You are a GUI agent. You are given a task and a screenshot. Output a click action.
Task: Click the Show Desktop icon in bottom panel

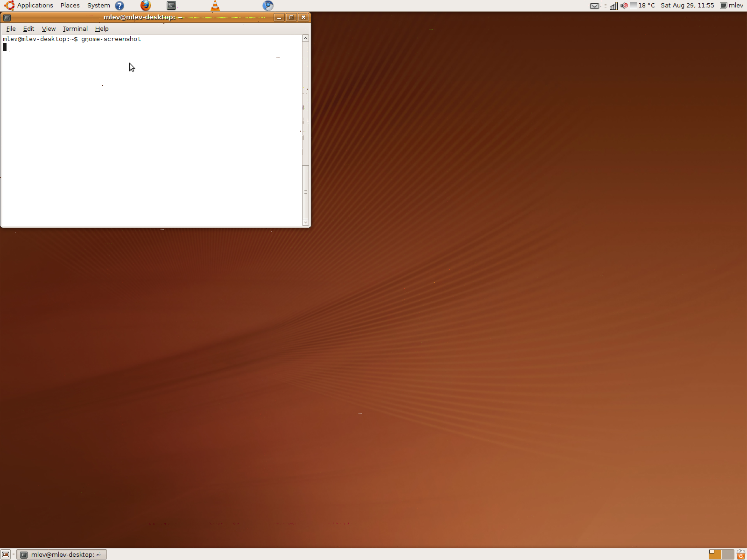coord(6,554)
